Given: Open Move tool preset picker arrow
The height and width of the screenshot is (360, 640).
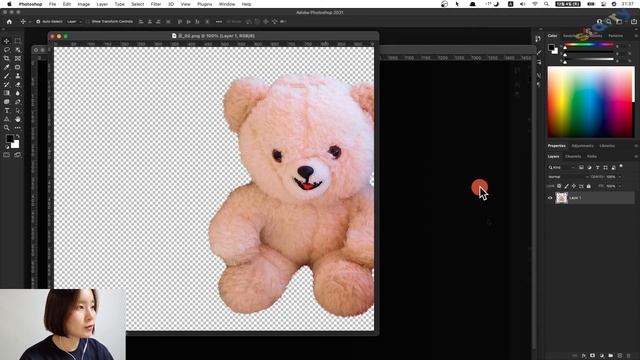Looking at the screenshot, I should (x=30, y=22).
